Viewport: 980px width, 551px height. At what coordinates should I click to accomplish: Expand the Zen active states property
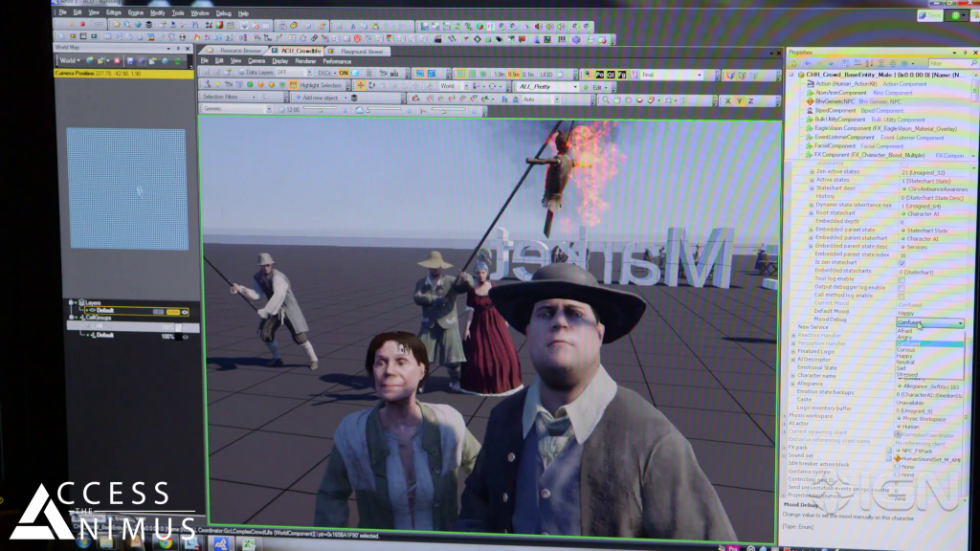pos(812,172)
